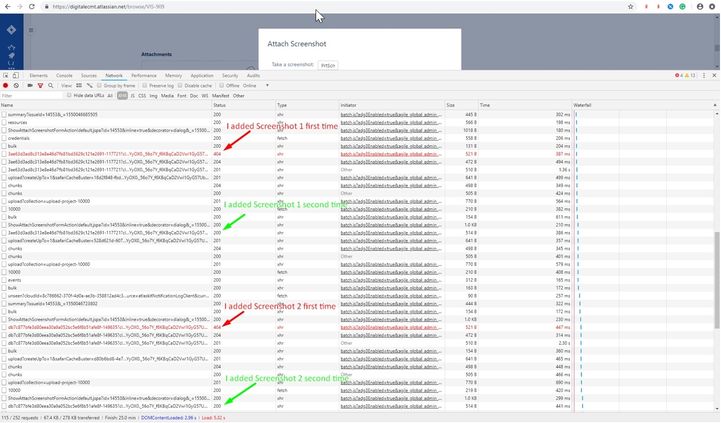Toggle the red network filter funnel icon
The width and height of the screenshot is (721, 423).
(40, 86)
